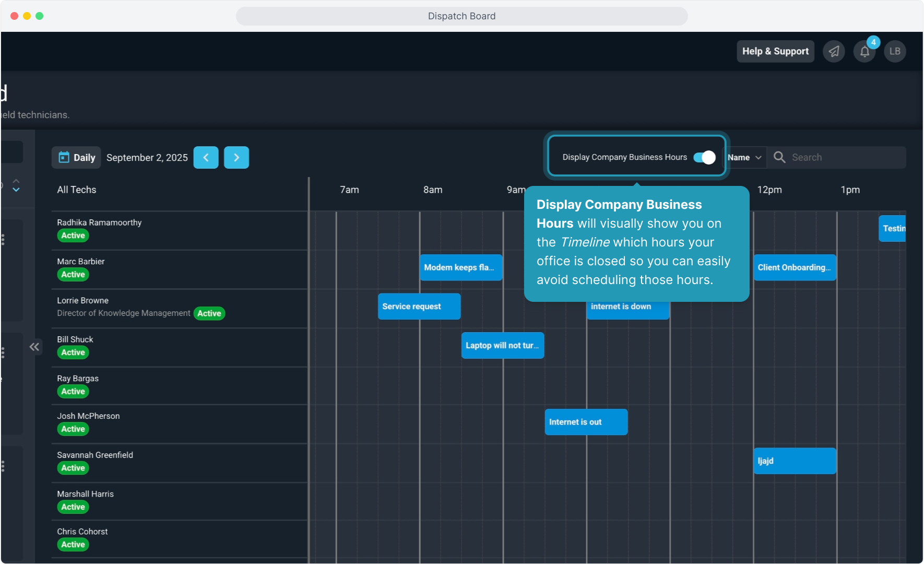The width and height of the screenshot is (924, 564).
Task: Click the Client Onboarding appointment block
Action: point(794,267)
